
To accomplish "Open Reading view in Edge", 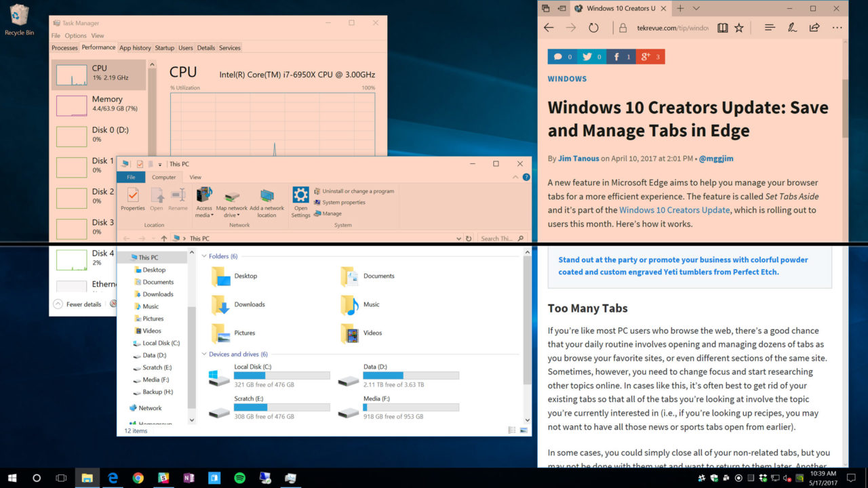I will [722, 28].
